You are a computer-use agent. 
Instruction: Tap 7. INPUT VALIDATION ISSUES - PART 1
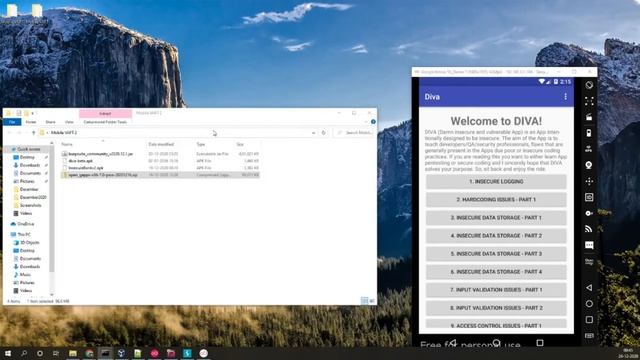click(496, 290)
